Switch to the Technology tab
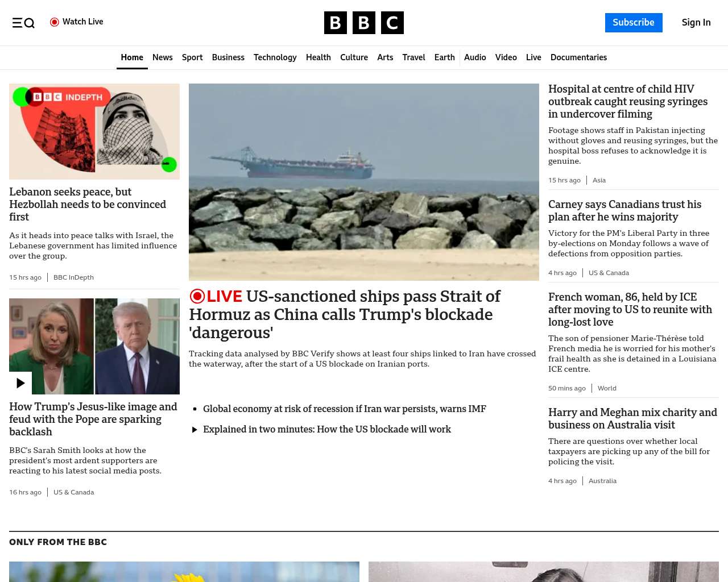Viewport: 728px width, 582px height. (x=275, y=57)
